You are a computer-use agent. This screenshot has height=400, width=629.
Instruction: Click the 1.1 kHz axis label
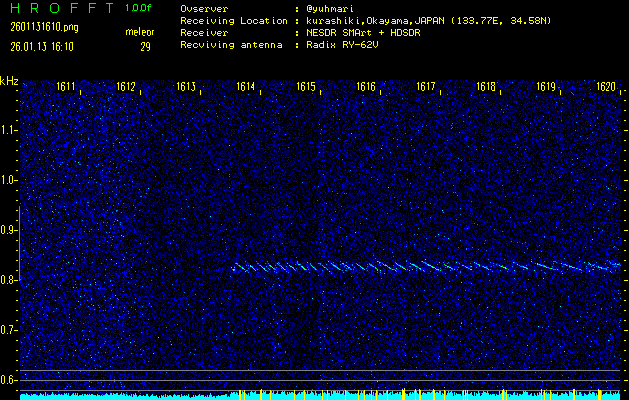pyautogui.click(x=9, y=130)
